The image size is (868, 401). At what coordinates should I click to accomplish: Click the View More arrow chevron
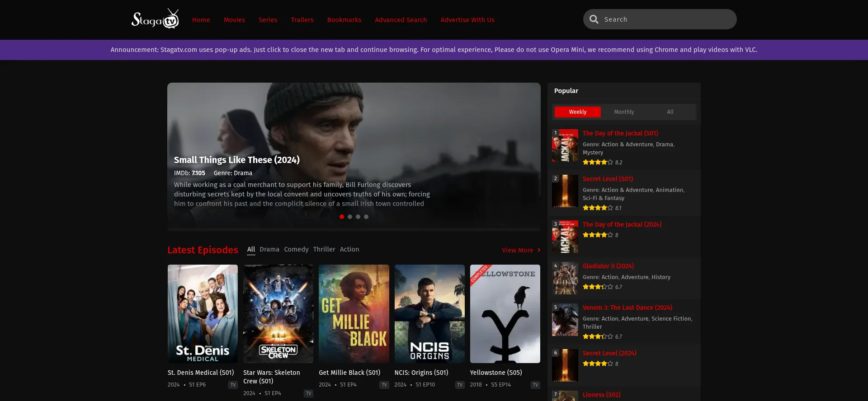click(539, 250)
